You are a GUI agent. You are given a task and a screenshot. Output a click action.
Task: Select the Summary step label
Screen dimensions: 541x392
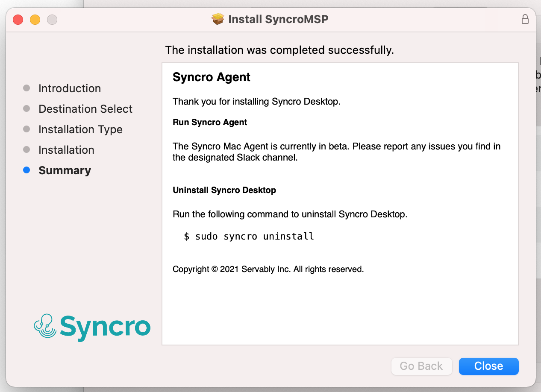point(65,170)
